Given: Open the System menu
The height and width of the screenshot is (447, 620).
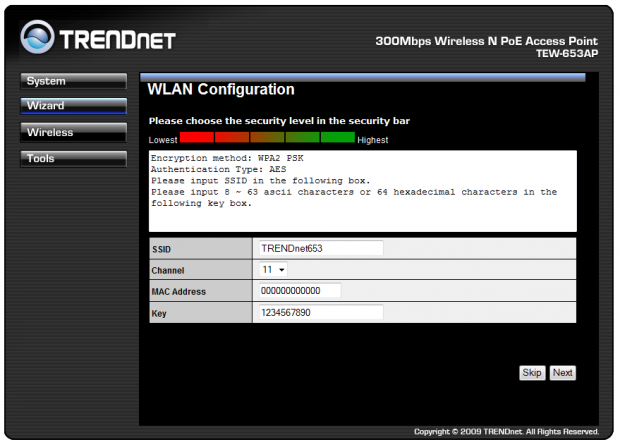Looking at the screenshot, I should pos(74,81).
